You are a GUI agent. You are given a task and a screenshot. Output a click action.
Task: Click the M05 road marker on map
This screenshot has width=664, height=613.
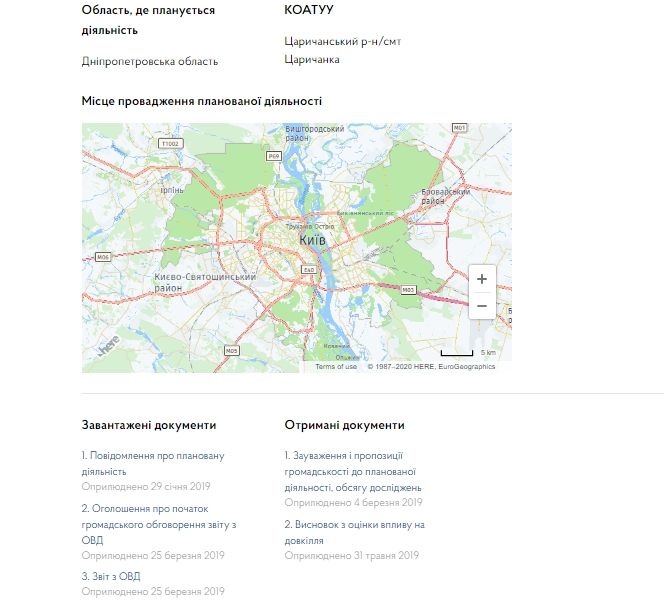click(231, 351)
